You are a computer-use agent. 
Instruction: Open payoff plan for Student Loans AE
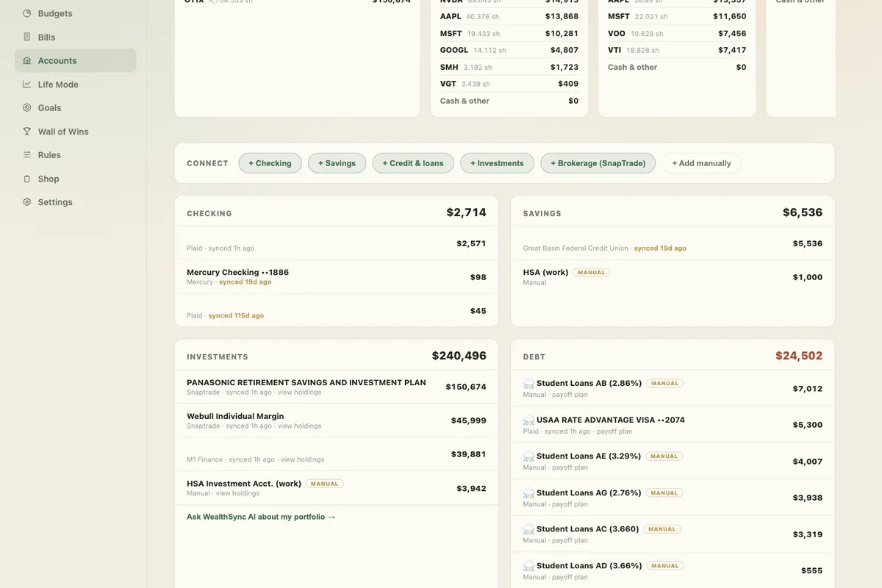click(x=570, y=467)
